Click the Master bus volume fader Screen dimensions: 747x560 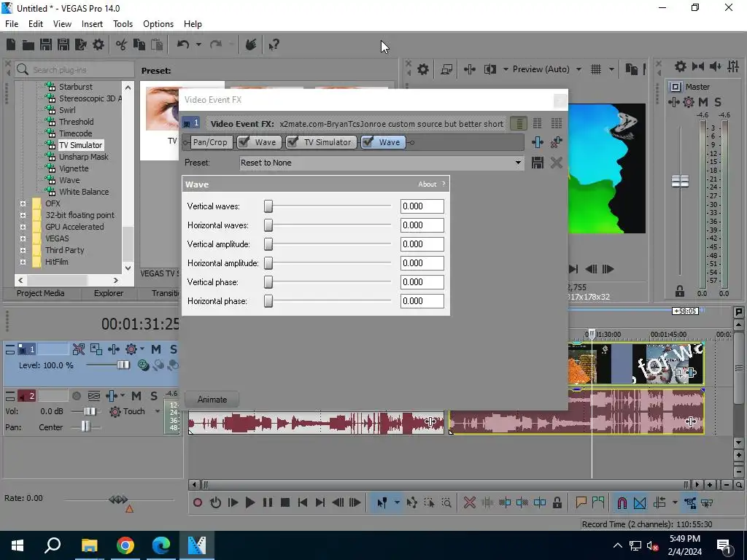point(680,181)
